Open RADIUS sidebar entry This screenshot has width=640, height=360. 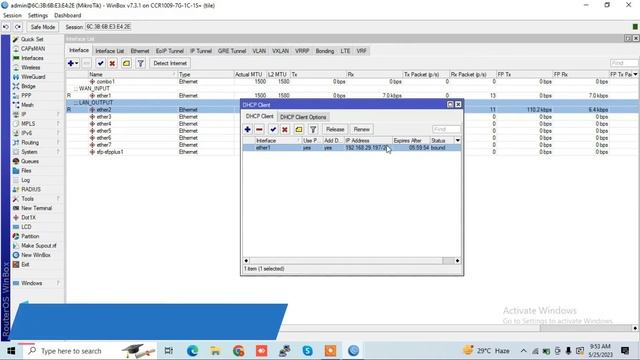point(31,189)
